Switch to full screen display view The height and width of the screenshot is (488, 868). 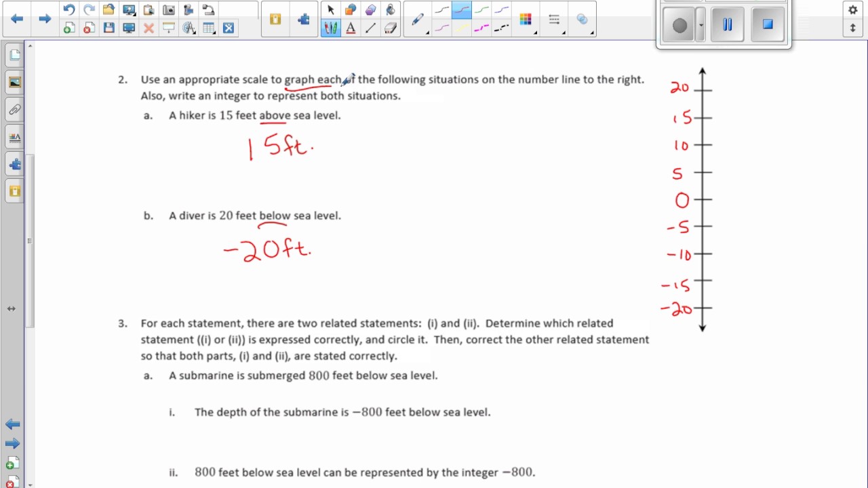coord(129,28)
